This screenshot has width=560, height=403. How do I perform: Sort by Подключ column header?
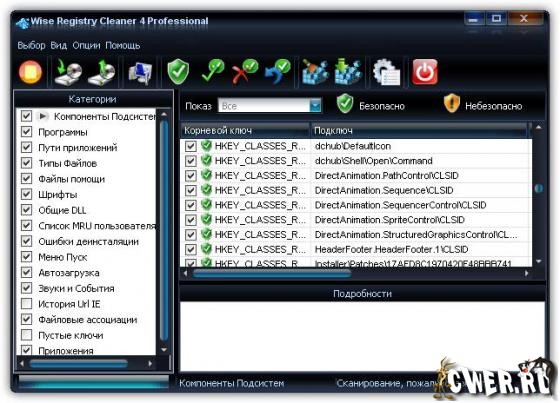[x=419, y=130]
